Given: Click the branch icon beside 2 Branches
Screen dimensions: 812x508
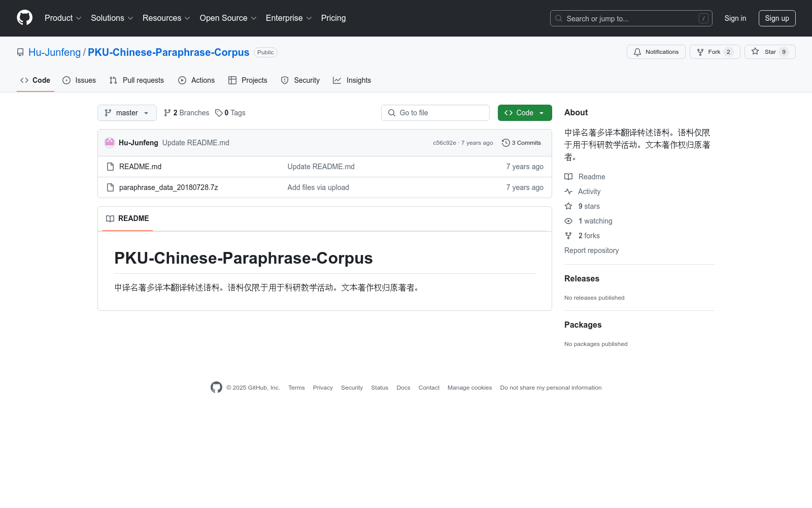Looking at the screenshot, I should pyautogui.click(x=167, y=113).
